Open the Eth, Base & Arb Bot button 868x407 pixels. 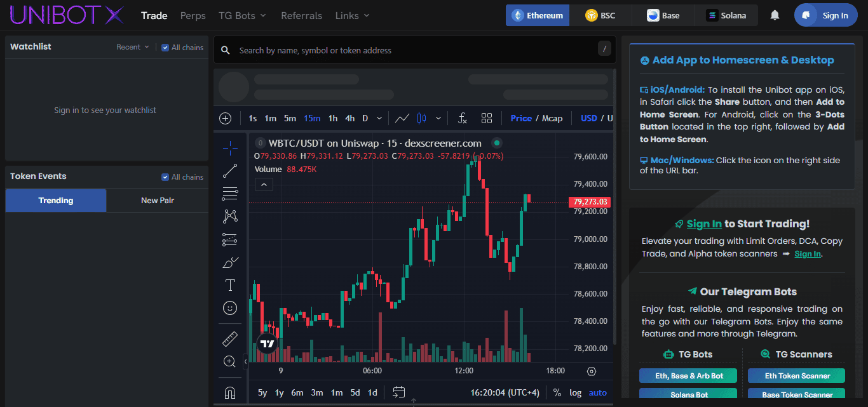(x=688, y=376)
